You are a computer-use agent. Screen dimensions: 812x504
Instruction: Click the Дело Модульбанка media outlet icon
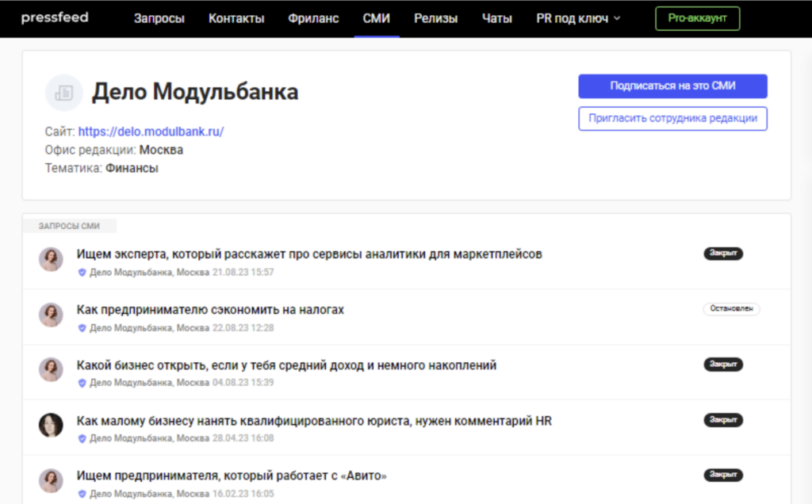click(63, 93)
